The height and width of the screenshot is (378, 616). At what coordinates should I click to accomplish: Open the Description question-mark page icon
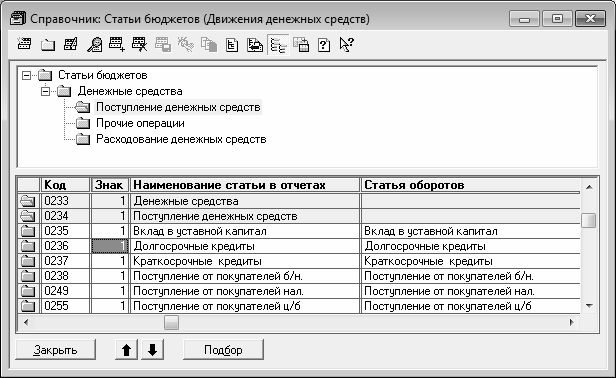click(x=324, y=45)
